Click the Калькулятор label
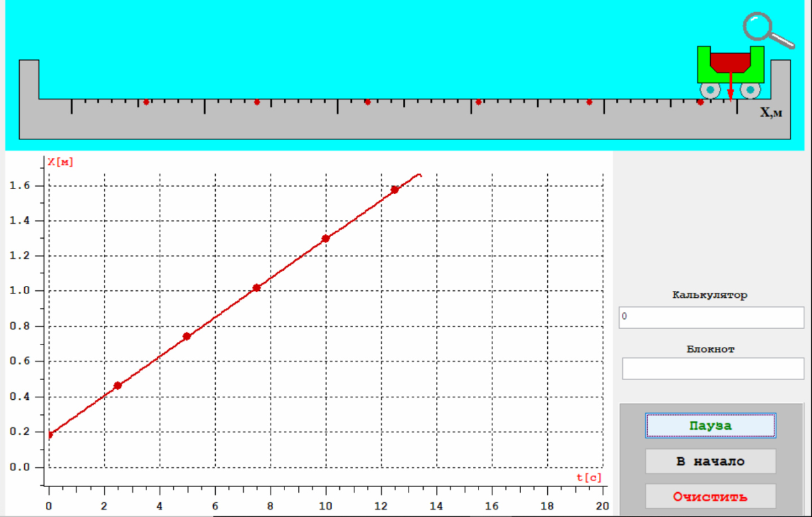 710,295
